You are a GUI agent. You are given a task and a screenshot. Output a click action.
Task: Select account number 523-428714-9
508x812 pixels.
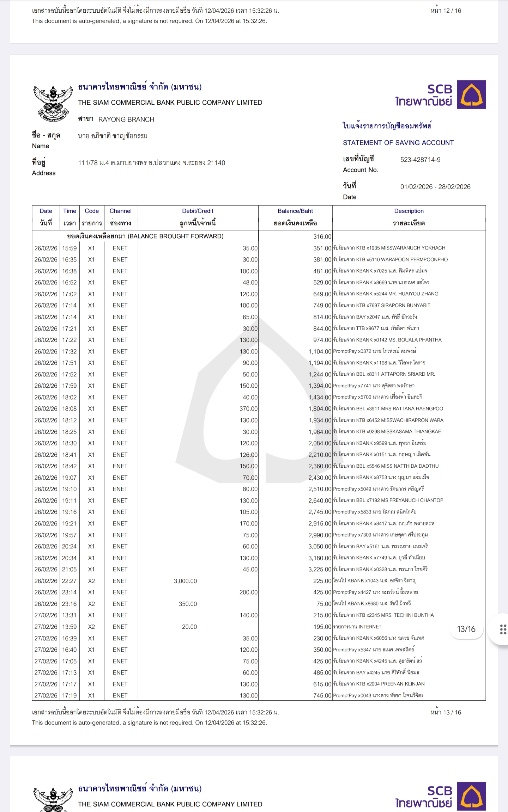pyautogui.click(x=420, y=160)
